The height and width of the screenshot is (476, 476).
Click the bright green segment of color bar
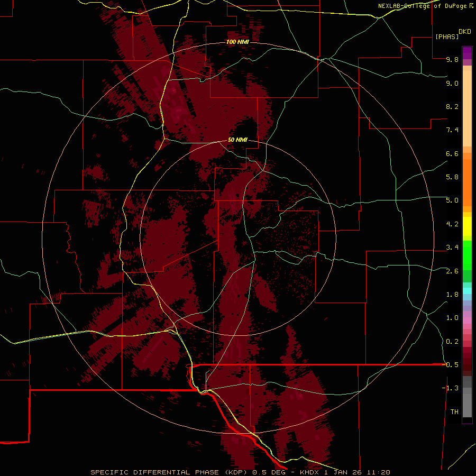pyautogui.click(x=467, y=255)
